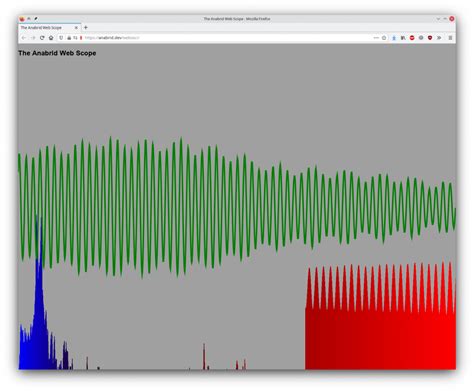View site security padlock info
Screen dimensions: 474x391
point(69,38)
